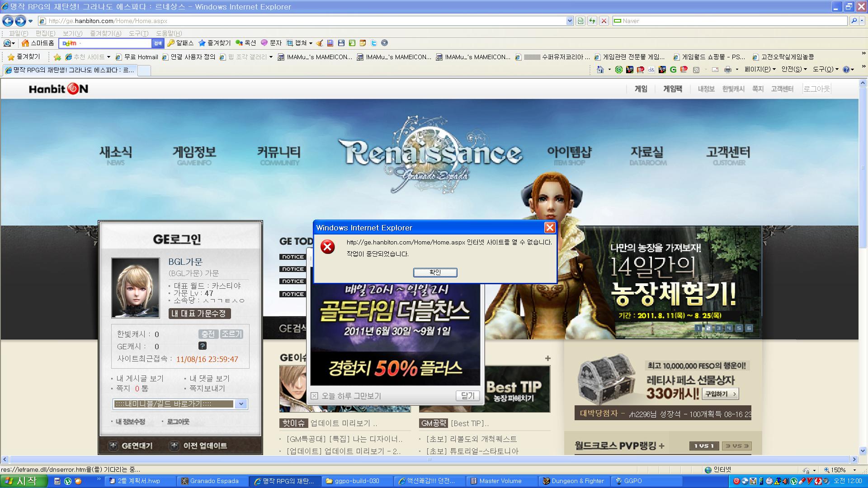Click the plus icon above Best TIP banner
Viewport: 868px width, 488px height.
tap(547, 358)
